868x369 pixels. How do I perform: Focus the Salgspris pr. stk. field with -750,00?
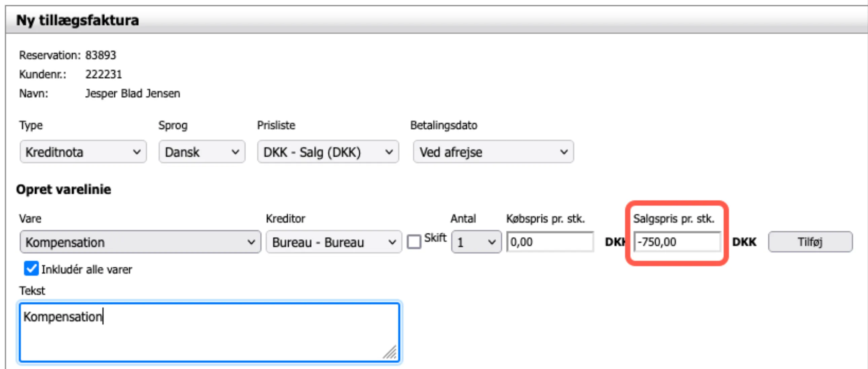click(677, 242)
